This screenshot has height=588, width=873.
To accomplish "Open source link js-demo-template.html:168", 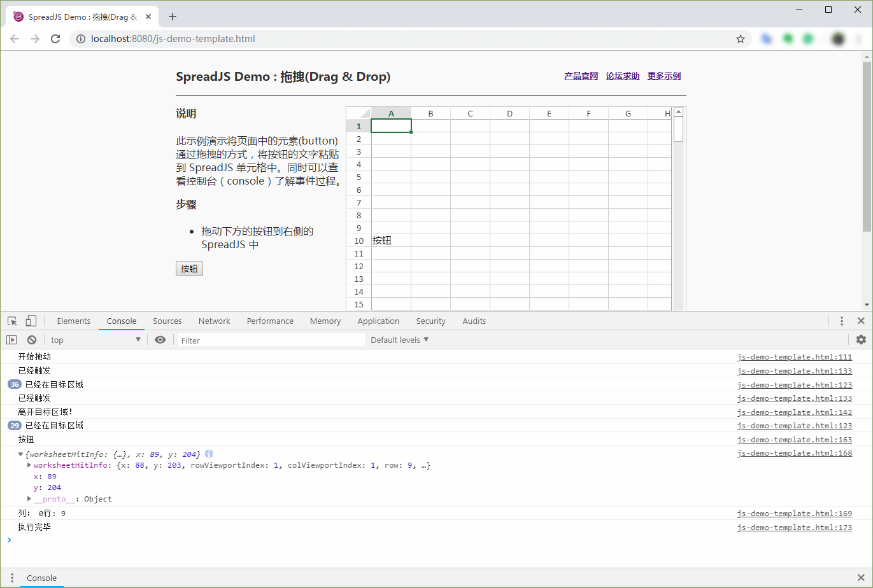I will coord(795,454).
